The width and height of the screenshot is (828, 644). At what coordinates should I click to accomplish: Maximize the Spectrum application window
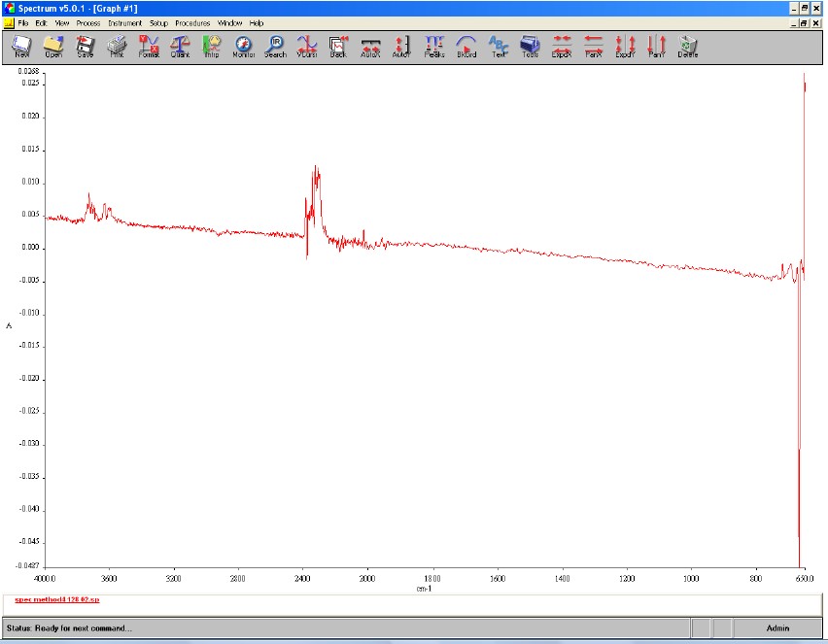click(805, 9)
